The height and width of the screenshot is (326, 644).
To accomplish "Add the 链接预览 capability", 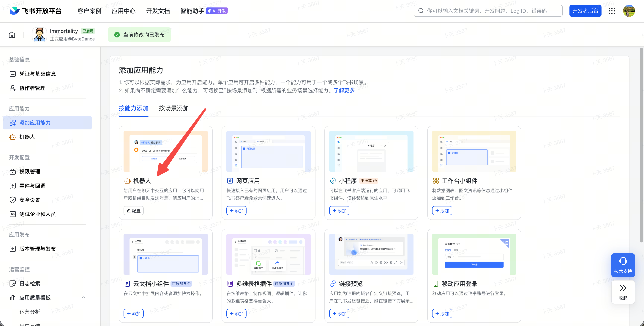I will 339,314.
